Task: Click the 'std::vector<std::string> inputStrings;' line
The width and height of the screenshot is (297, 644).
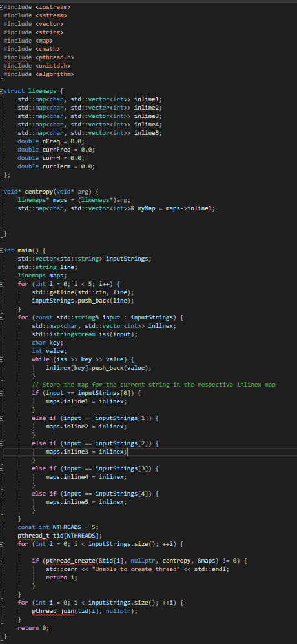Action: pos(85,259)
